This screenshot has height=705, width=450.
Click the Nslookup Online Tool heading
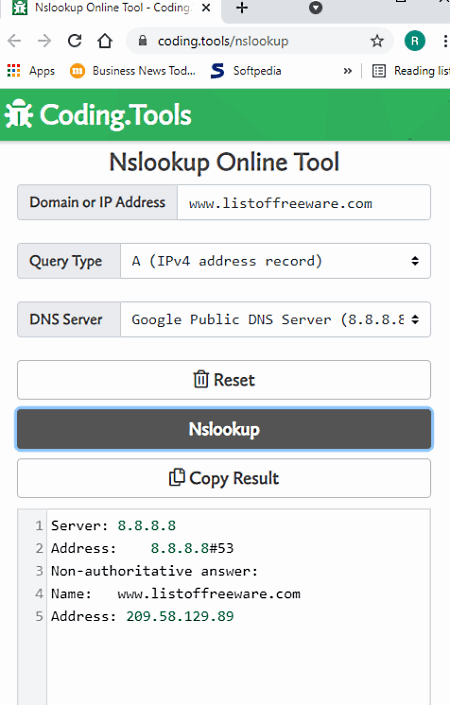coord(224,163)
